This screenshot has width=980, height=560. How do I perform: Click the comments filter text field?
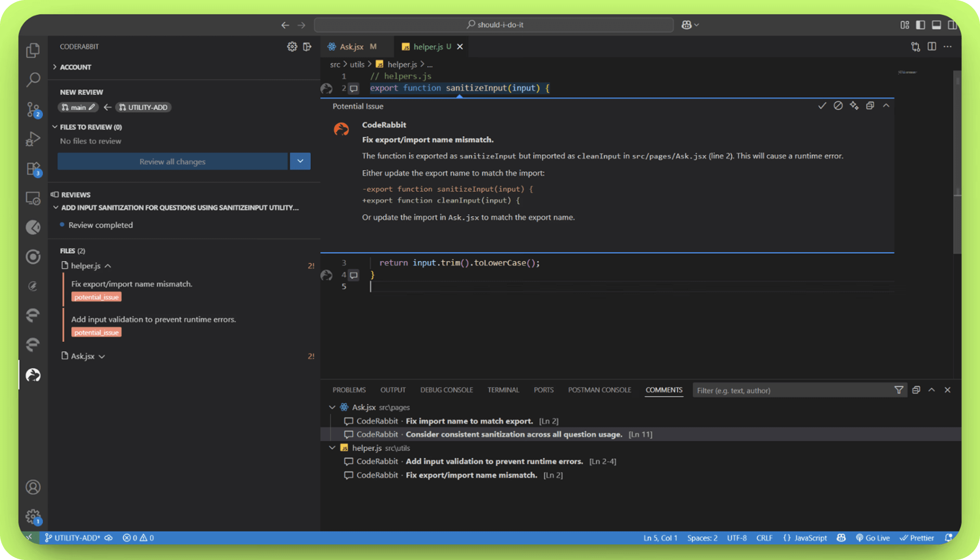792,390
